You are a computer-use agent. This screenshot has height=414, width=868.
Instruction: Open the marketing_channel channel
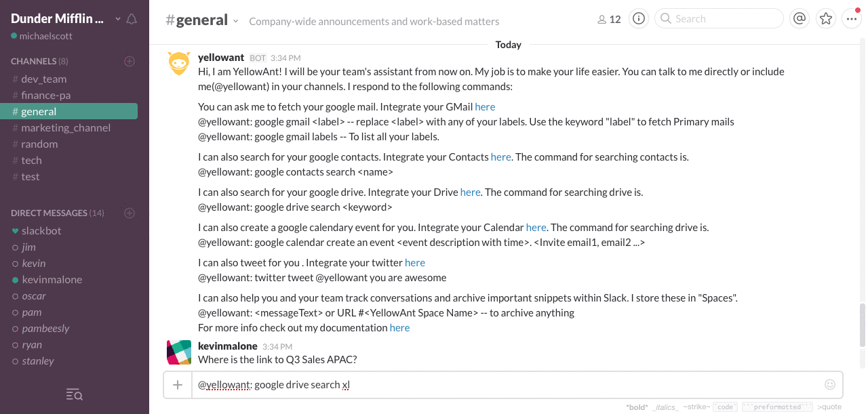[x=65, y=127]
